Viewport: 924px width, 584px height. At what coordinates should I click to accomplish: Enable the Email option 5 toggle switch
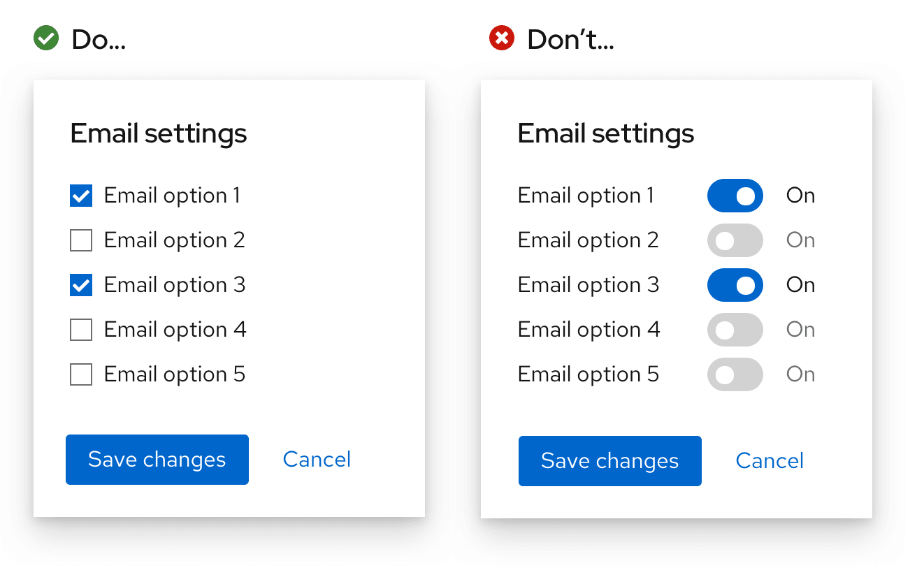735,374
